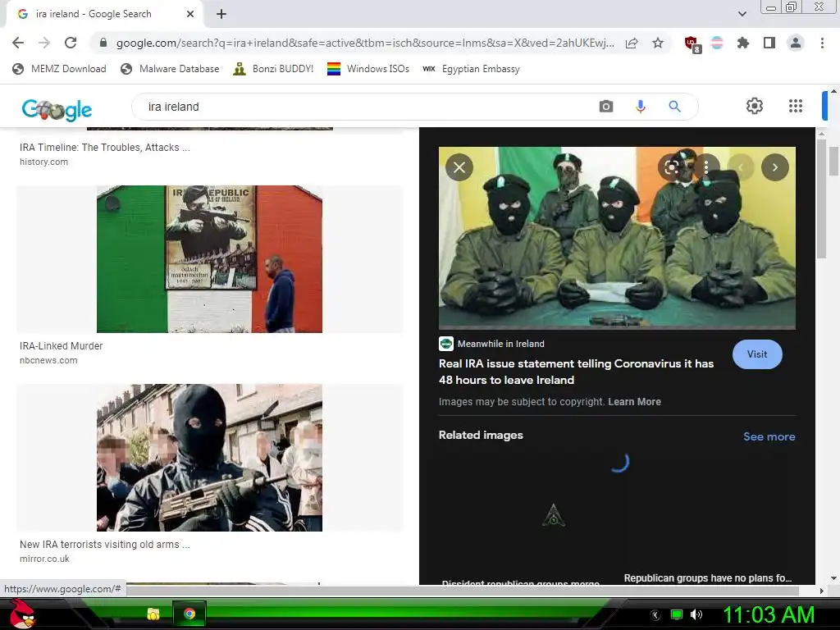Open the Bonzi BUDDY! bookmark
840x630 pixels.
coord(273,69)
